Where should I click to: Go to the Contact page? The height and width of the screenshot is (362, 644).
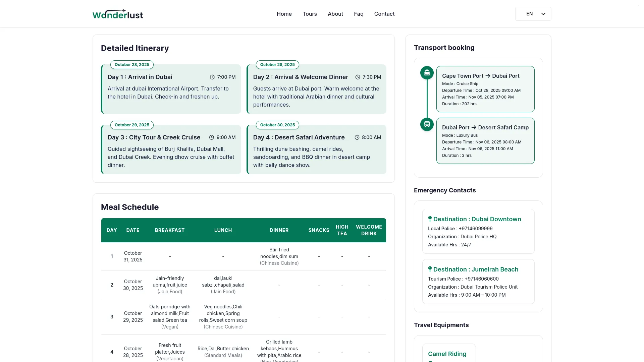click(x=384, y=14)
